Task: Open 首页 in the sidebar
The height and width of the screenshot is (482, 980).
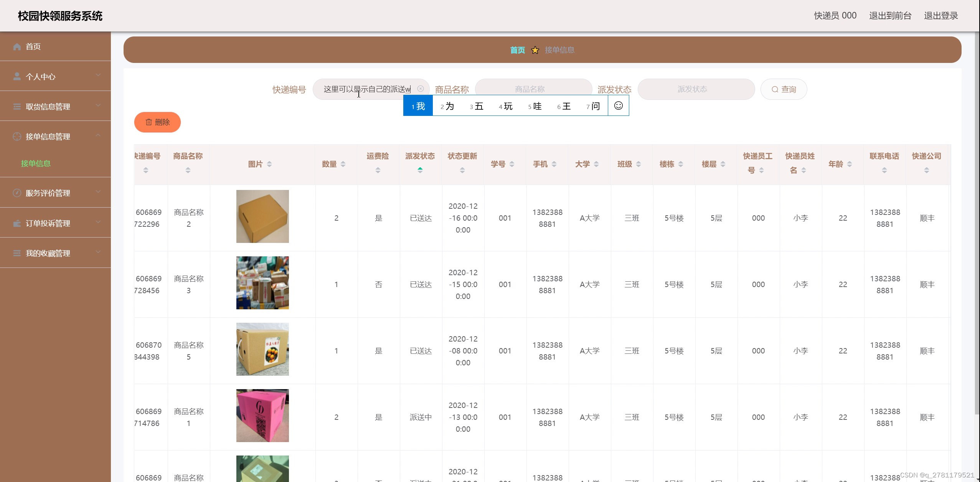Action: pos(55,46)
